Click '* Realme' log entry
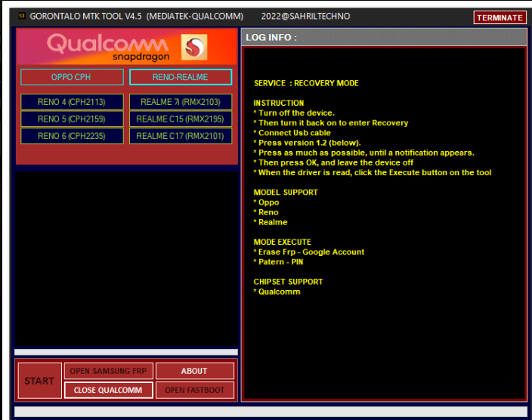Viewport: 532px width, 420px height. [271, 222]
